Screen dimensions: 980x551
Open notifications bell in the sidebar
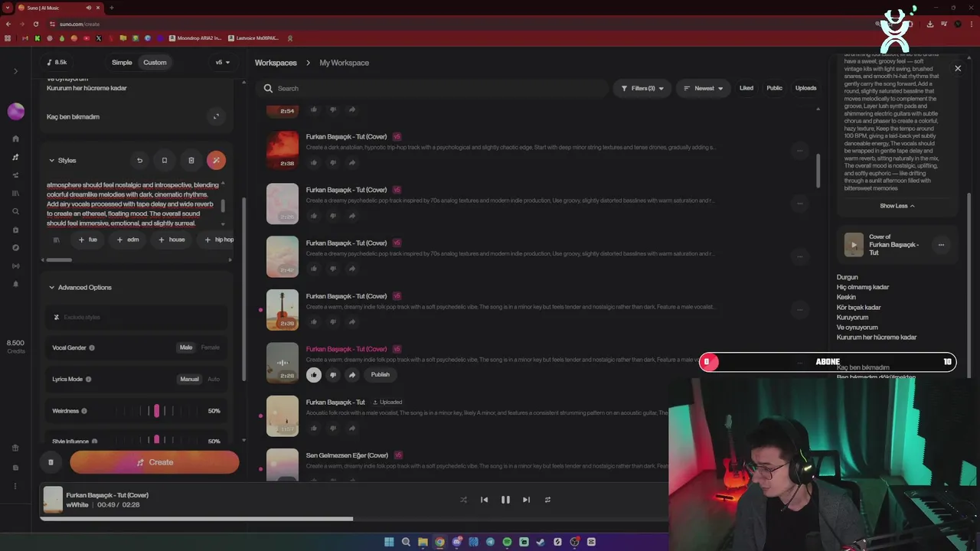click(15, 284)
